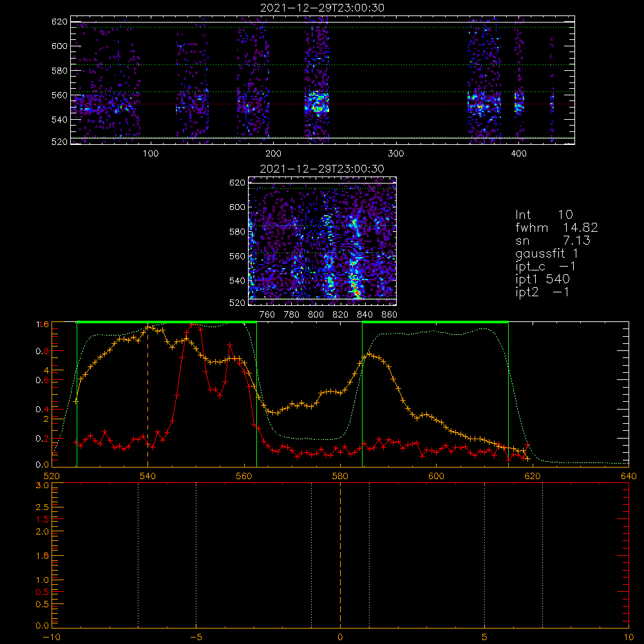
Task: Click x-axis label 760 on the middle image
Action: pyautogui.click(x=267, y=315)
